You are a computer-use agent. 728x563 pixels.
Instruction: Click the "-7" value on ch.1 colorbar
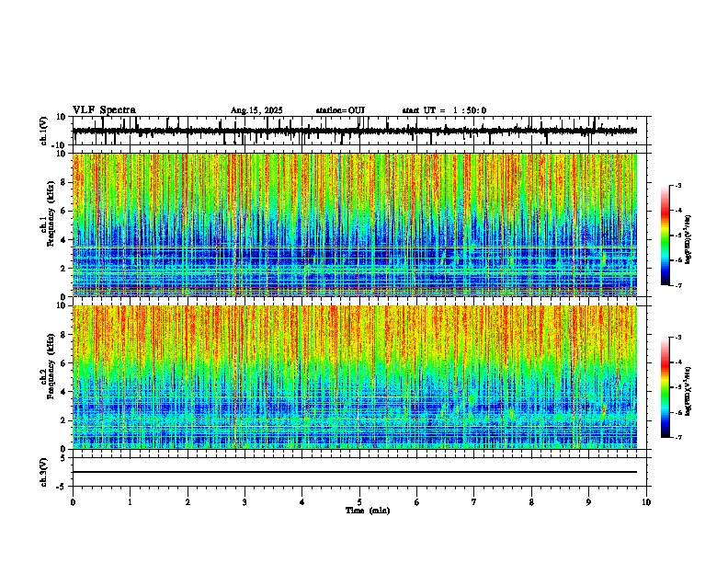coord(678,285)
